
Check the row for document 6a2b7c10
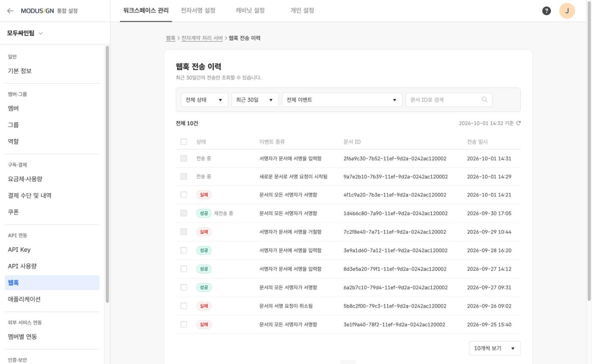(184, 287)
